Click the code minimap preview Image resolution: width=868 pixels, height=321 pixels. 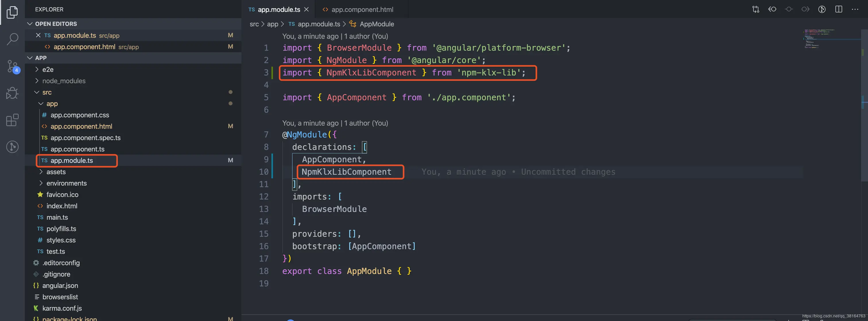(x=819, y=39)
